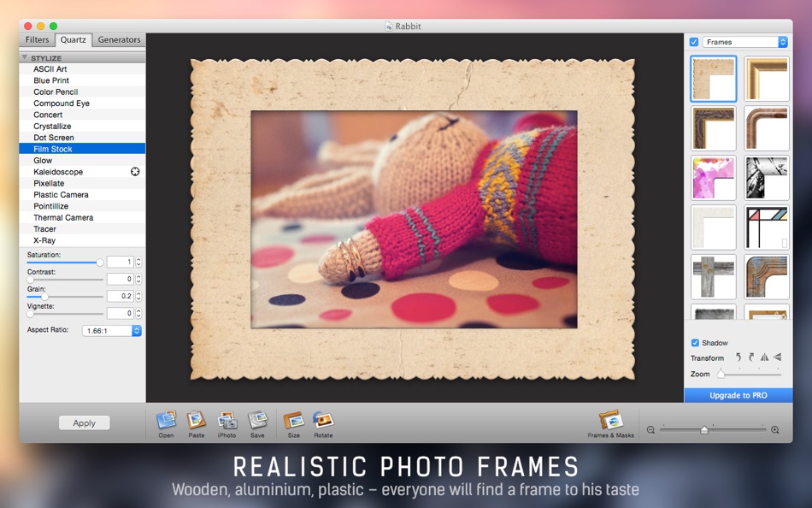
Task: Open the Frames category dropdown
Action: (744, 42)
